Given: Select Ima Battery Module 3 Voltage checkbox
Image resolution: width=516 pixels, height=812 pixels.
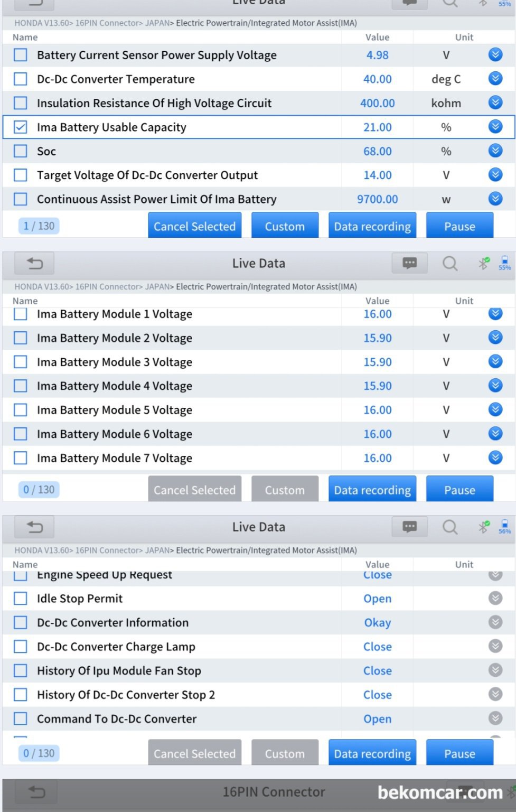Looking at the screenshot, I should pyautogui.click(x=21, y=362).
